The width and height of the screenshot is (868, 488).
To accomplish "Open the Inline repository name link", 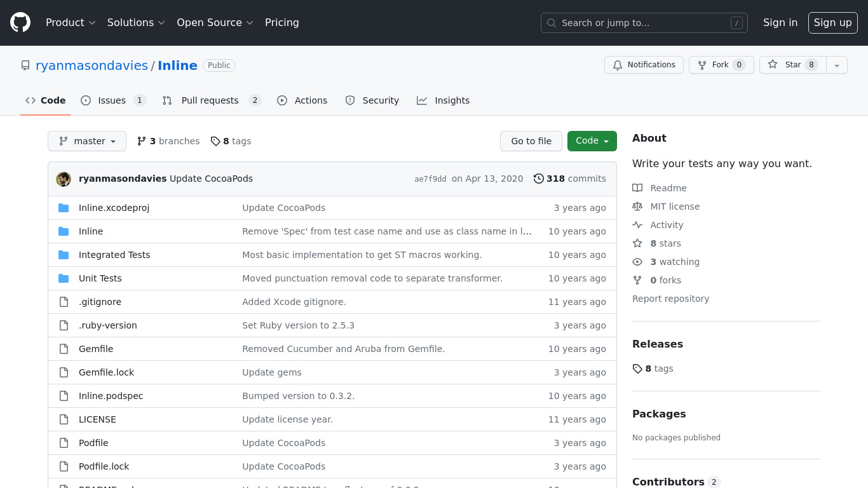I will pyautogui.click(x=177, y=65).
